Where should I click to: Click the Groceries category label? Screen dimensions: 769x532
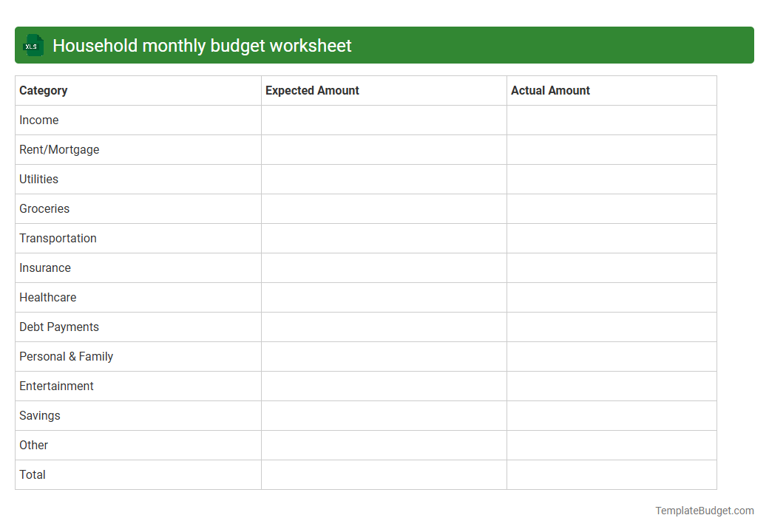44,208
